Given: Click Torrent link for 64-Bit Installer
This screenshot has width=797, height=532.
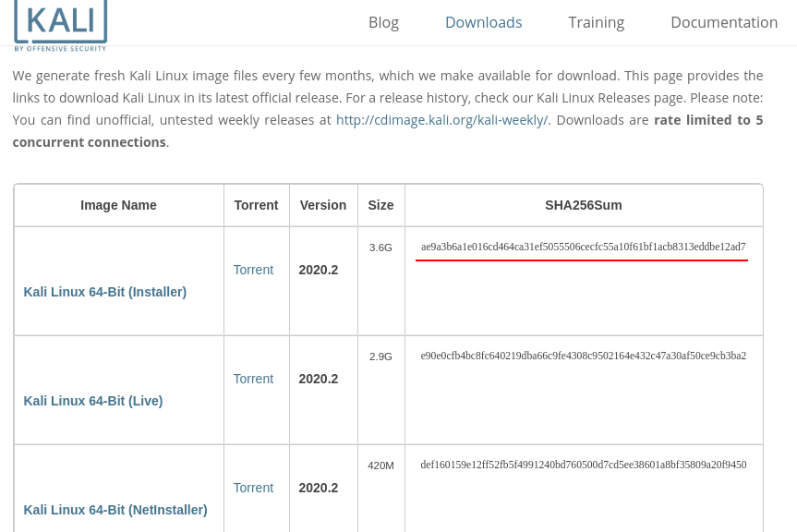Looking at the screenshot, I should 253,270.
